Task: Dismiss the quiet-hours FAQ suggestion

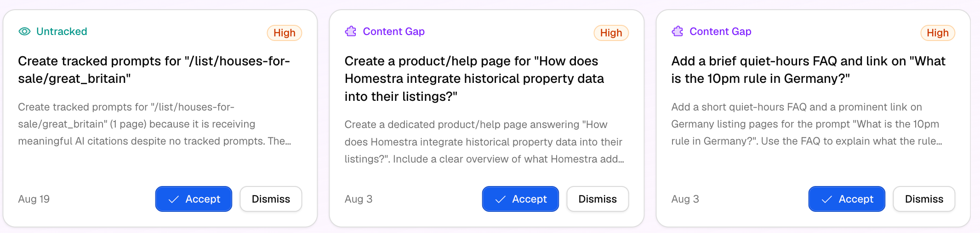Action: (x=924, y=199)
